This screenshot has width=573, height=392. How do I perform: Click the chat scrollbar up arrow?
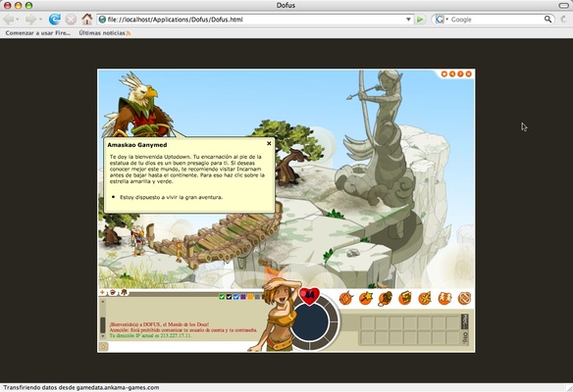point(103,302)
